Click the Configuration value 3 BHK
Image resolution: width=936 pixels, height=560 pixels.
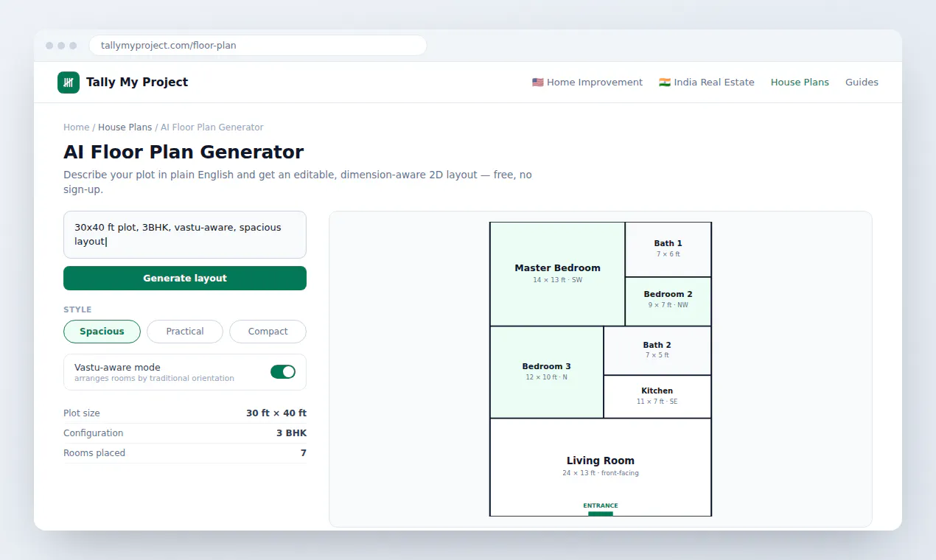click(x=291, y=433)
